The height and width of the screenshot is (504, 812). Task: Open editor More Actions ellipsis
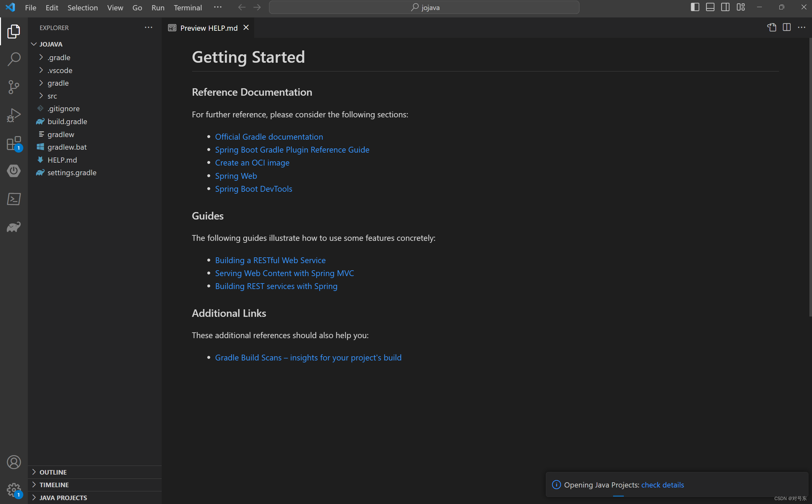801,27
